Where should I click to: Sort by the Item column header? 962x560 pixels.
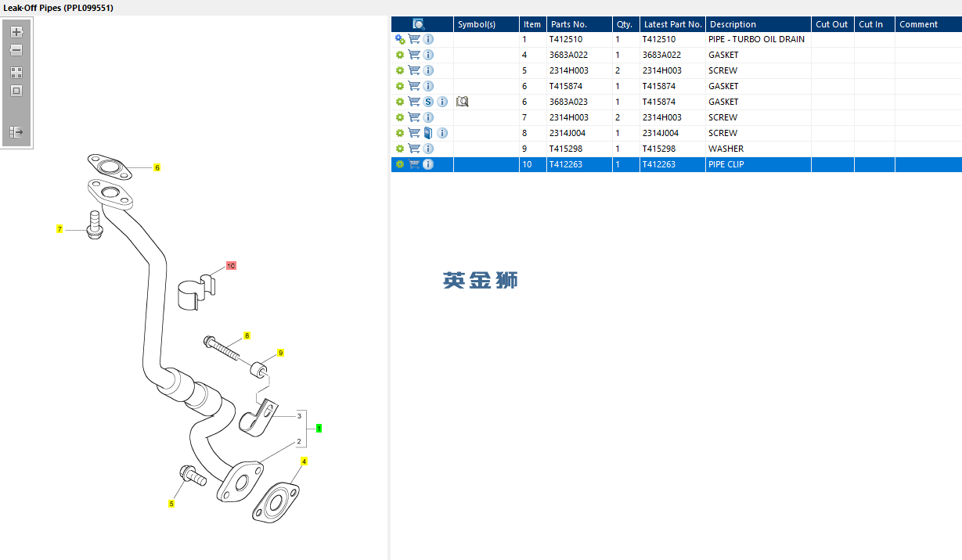pyautogui.click(x=532, y=24)
